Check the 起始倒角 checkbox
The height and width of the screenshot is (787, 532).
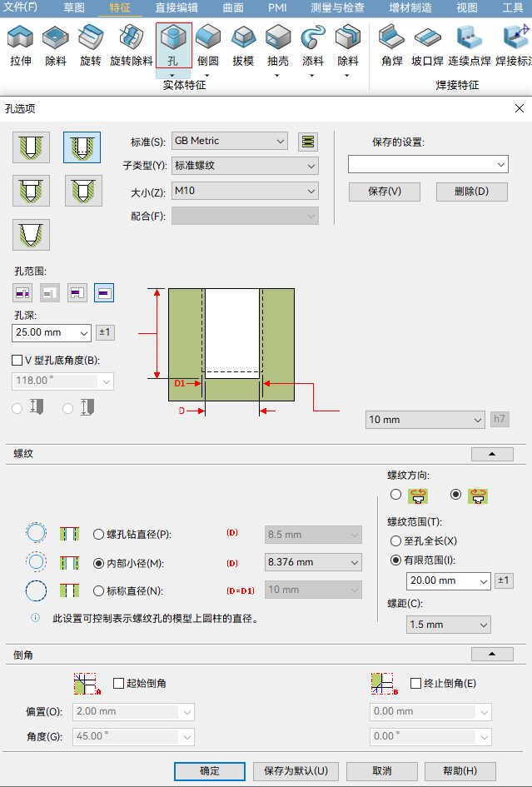(x=118, y=684)
